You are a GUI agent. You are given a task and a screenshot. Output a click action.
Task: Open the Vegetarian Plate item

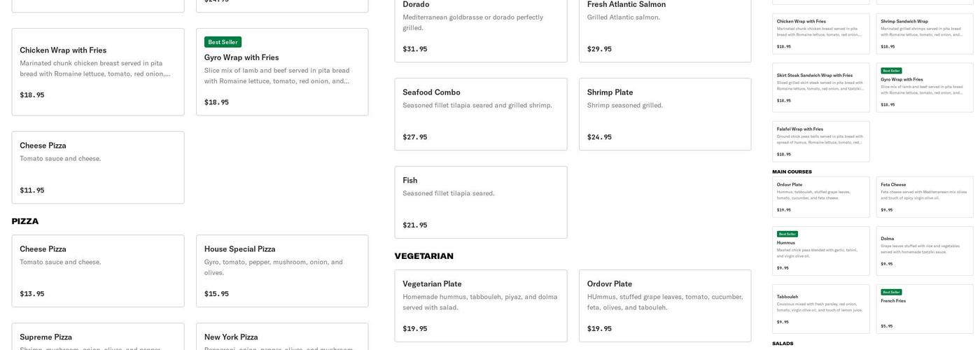click(x=480, y=306)
